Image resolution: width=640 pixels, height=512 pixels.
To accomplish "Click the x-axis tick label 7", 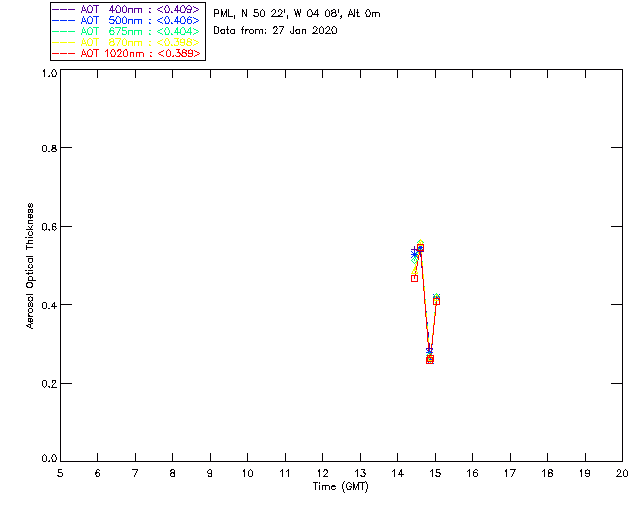I will click(x=135, y=473).
